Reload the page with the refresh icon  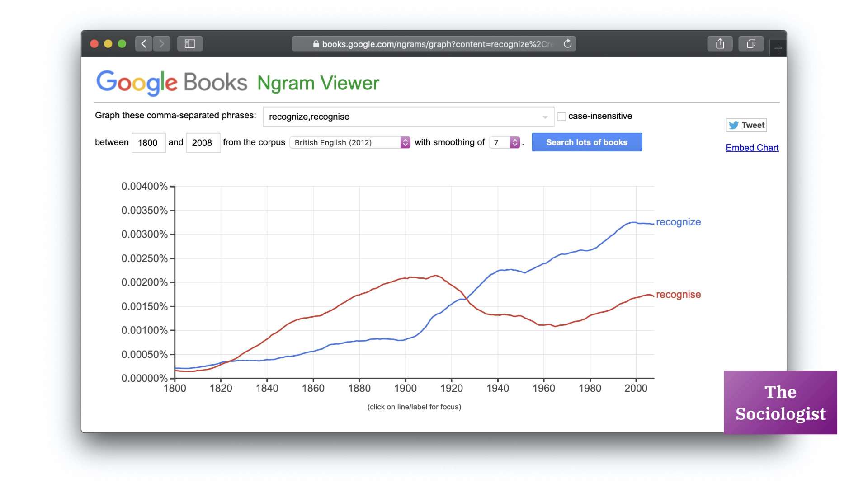click(568, 44)
